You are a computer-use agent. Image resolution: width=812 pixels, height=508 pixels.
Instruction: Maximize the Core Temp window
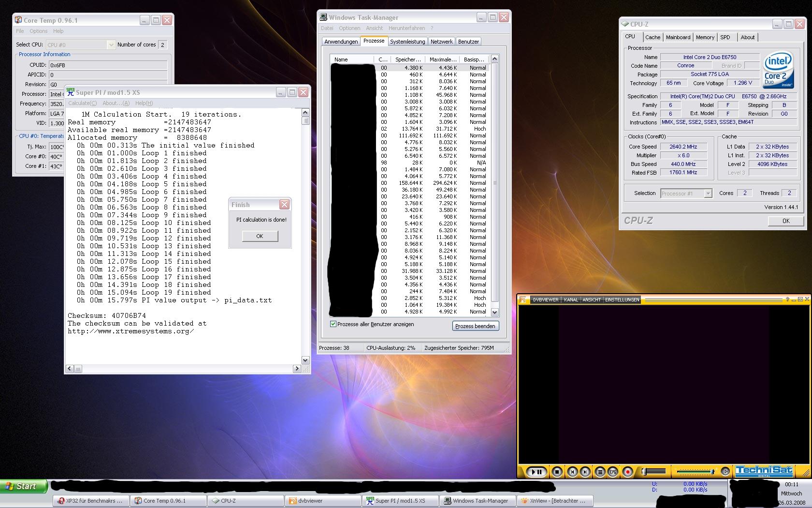pyautogui.click(x=156, y=20)
